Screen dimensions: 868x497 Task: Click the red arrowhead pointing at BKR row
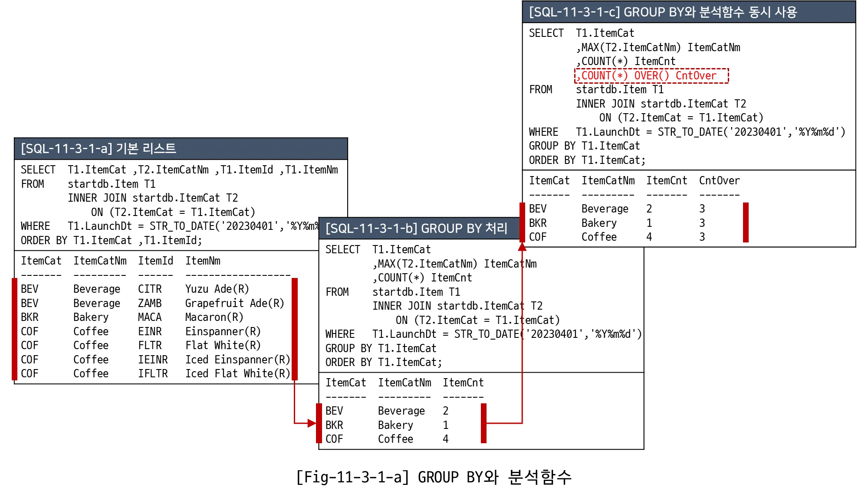[311, 423]
